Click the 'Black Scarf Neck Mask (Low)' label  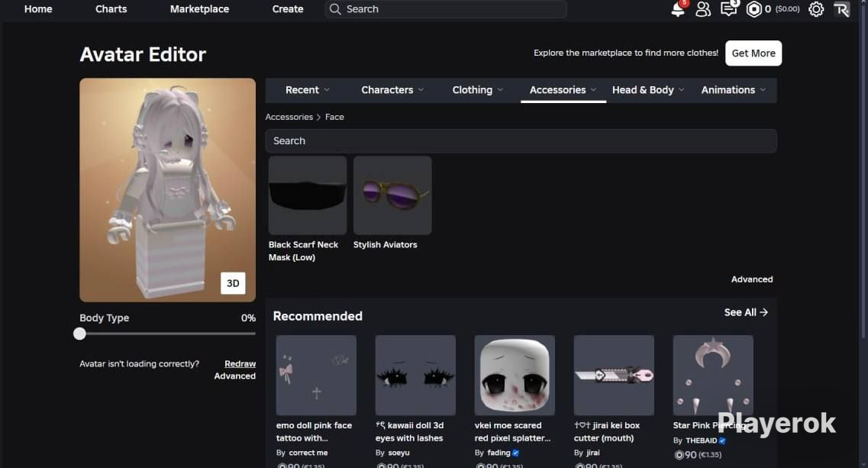pyautogui.click(x=303, y=251)
